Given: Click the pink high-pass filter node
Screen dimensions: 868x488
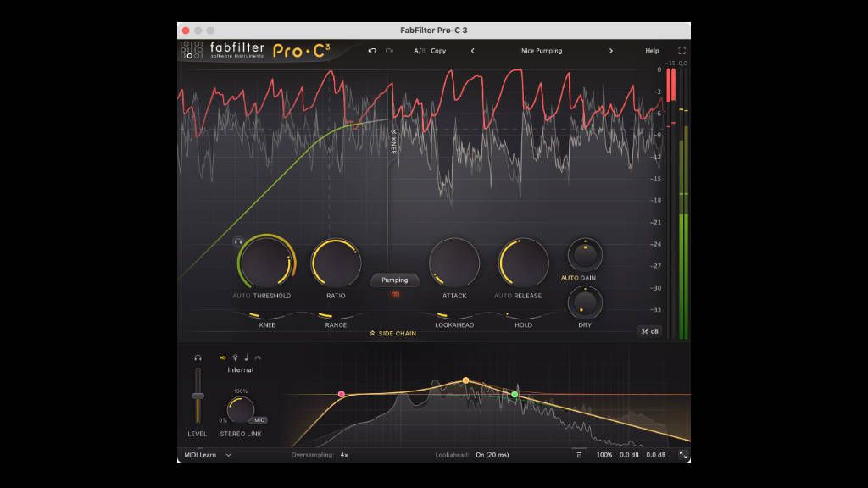Looking at the screenshot, I should pyautogui.click(x=342, y=394).
